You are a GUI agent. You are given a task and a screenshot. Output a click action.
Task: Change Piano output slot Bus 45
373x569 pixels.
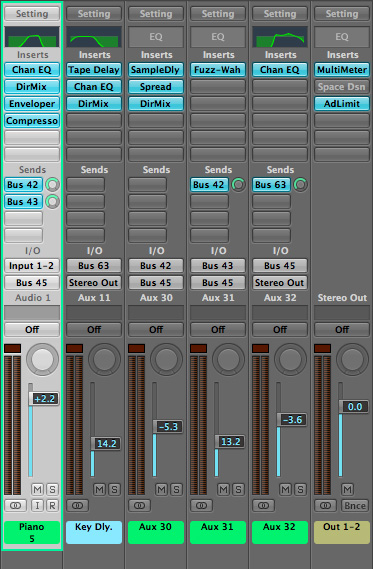pyautogui.click(x=32, y=283)
